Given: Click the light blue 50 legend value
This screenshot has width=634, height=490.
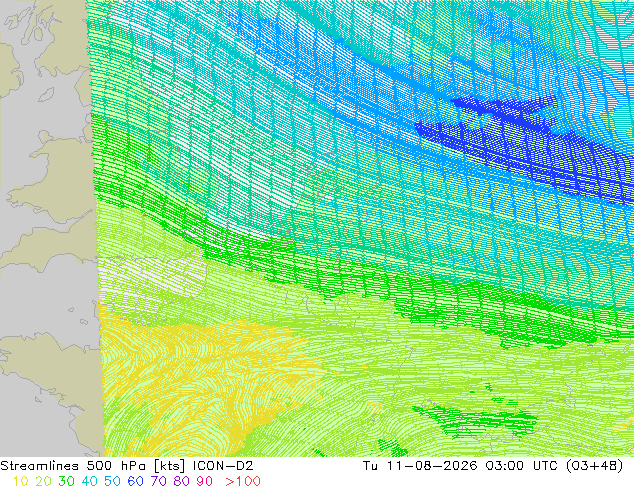Looking at the screenshot, I should click(x=112, y=481).
